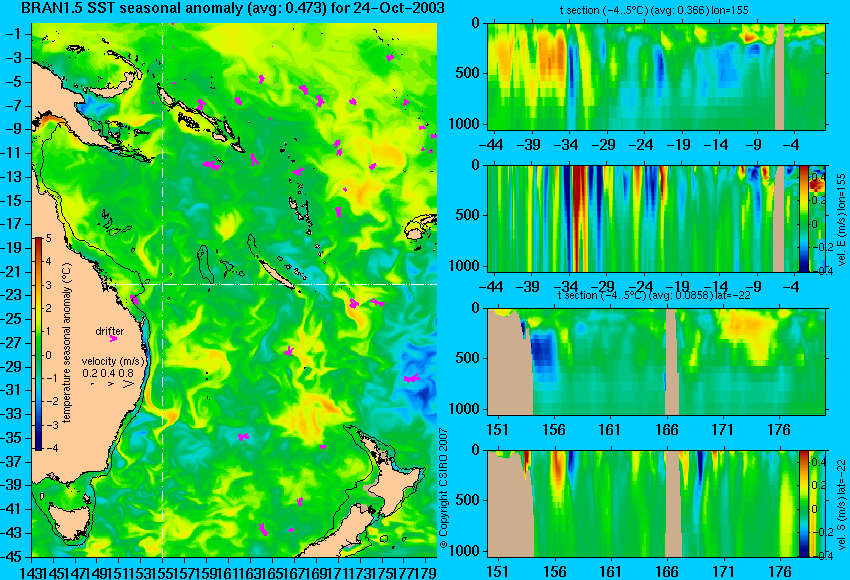850x580 pixels.
Task: Click the tan land column near 166 in the lat=-22 temperature section
Action: point(672,362)
